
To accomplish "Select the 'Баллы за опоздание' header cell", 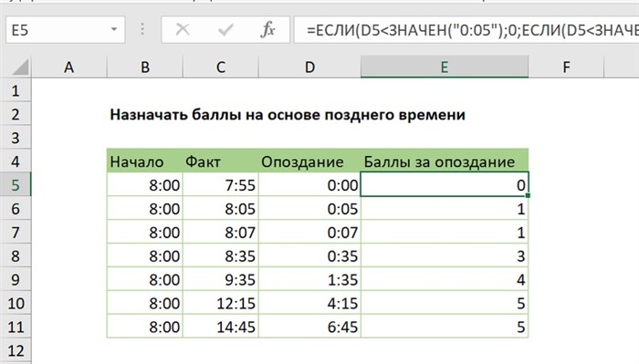I will 445,161.
